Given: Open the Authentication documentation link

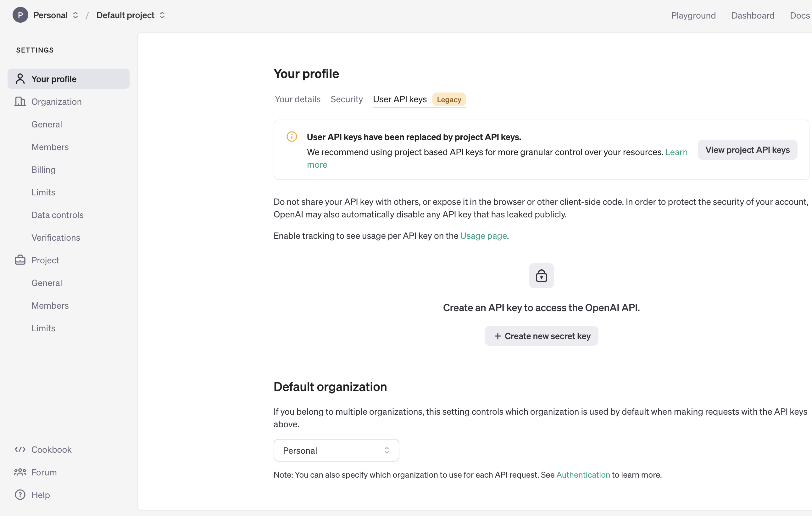Looking at the screenshot, I should [x=583, y=474].
